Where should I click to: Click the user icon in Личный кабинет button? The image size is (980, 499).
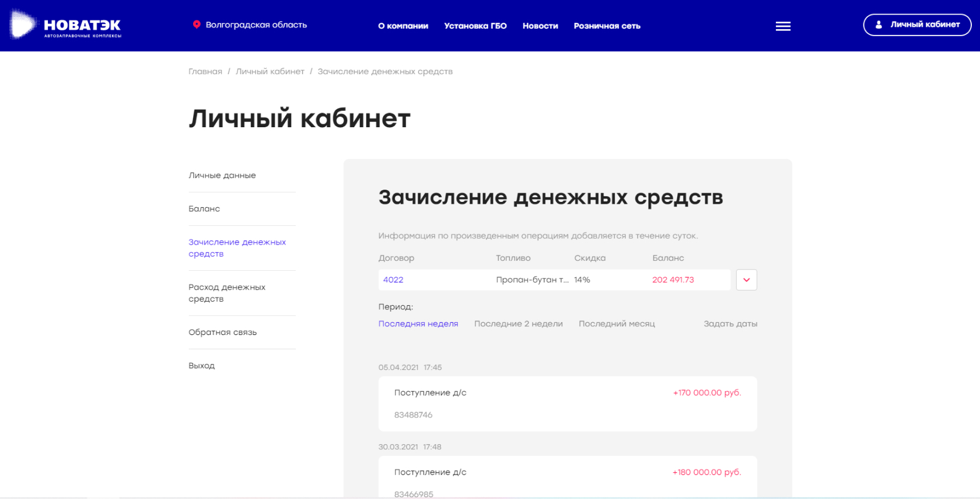pos(878,25)
